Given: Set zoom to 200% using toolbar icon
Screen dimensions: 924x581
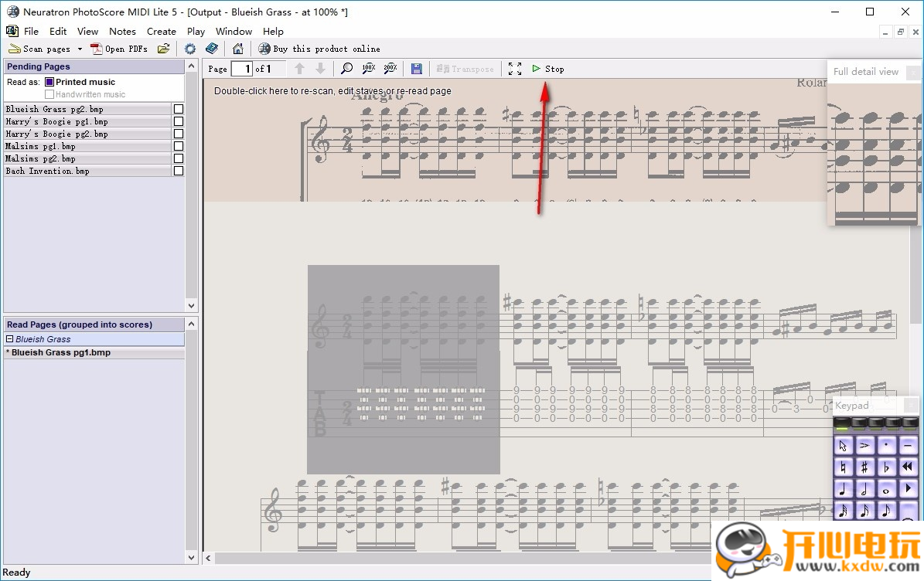Looking at the screenshot, I should [x=390, y=69].
